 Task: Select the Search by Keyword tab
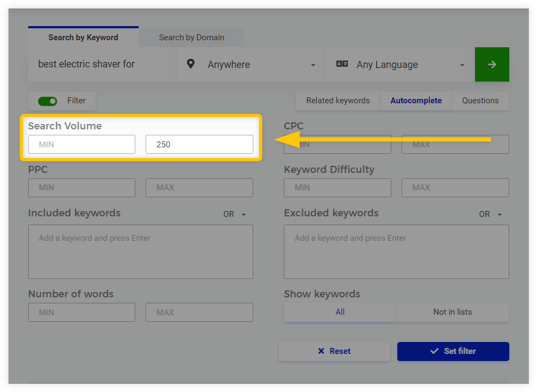83,38
